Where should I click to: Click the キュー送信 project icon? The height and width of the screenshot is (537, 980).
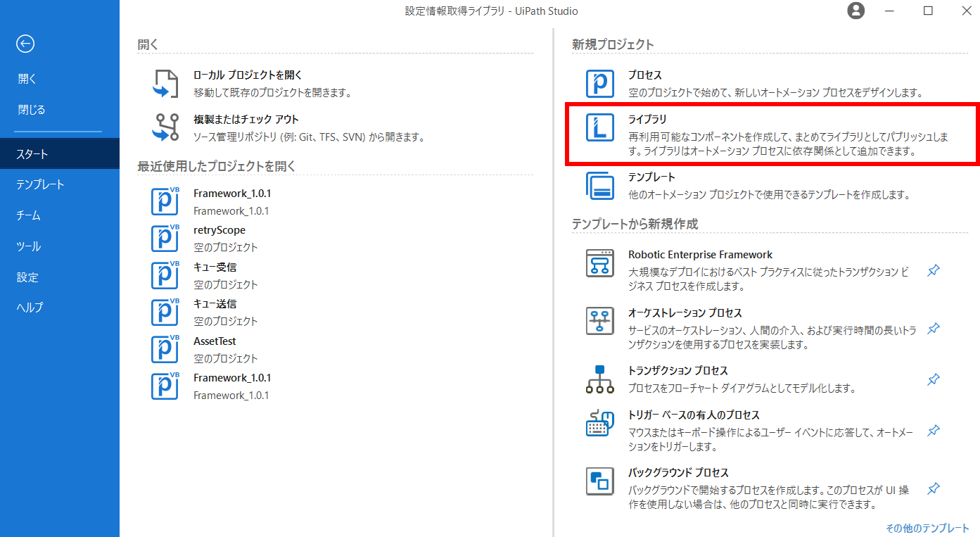166,312
